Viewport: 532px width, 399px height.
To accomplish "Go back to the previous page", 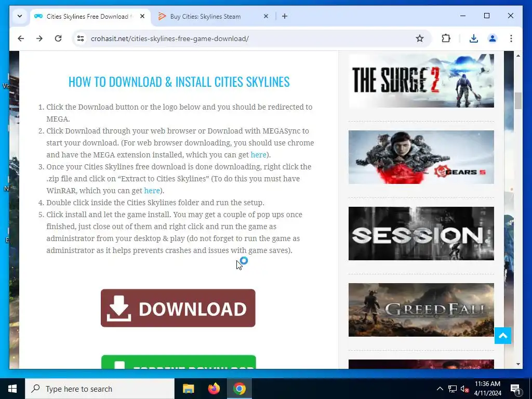I will (x=21, y=38).
